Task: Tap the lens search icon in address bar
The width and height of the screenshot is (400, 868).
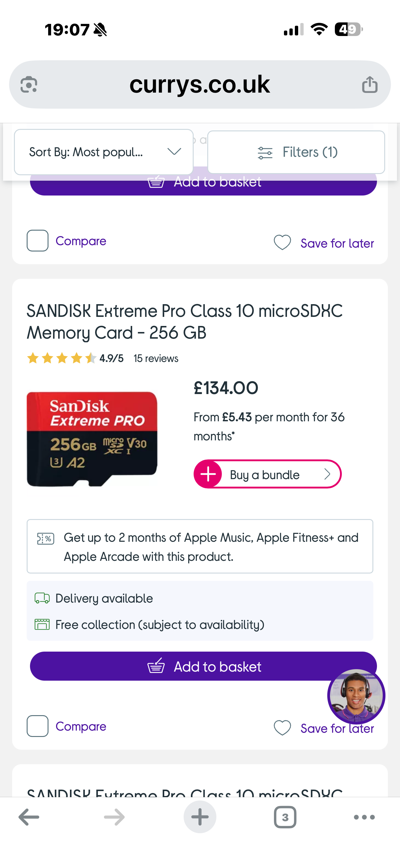Action: point(29,84)
